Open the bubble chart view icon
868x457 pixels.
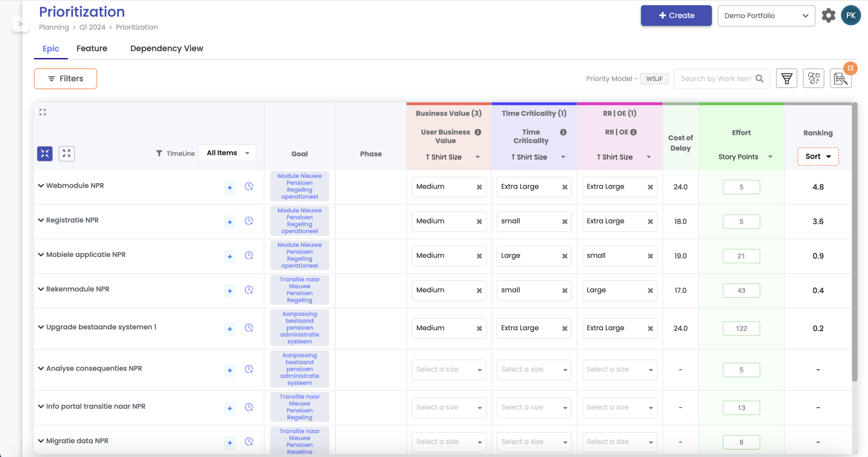[813, 78]
